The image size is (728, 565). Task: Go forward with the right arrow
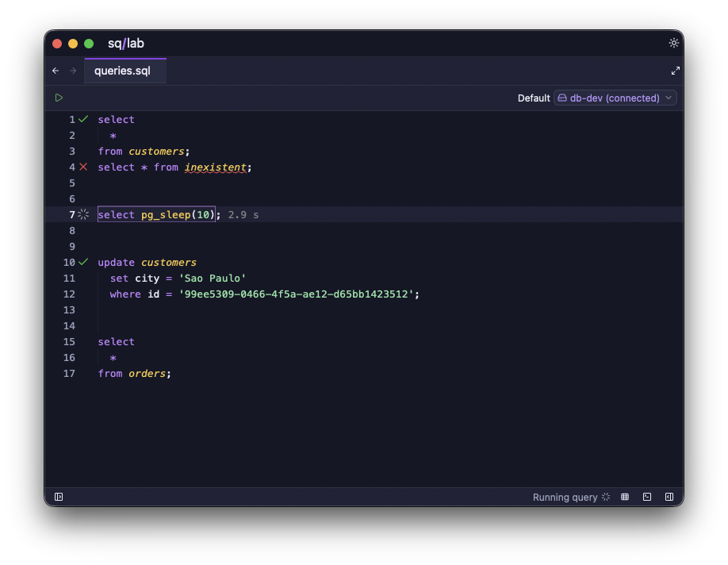(x=73, y=71)
